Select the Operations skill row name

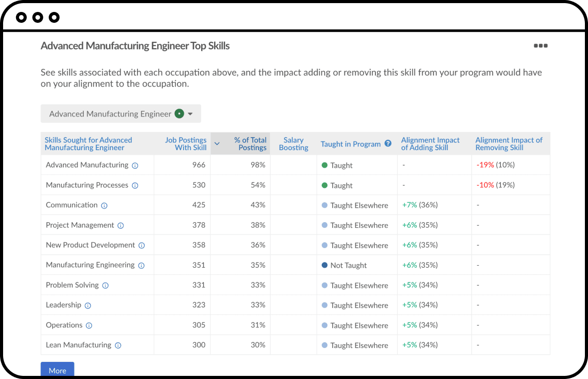pyautogui.click(x=64, y=325)
